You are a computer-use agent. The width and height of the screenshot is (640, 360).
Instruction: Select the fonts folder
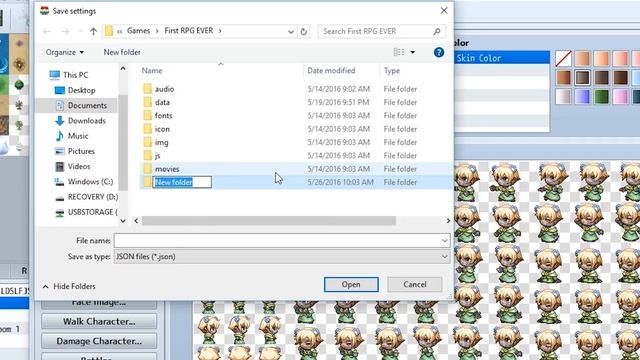coord(163,116)
